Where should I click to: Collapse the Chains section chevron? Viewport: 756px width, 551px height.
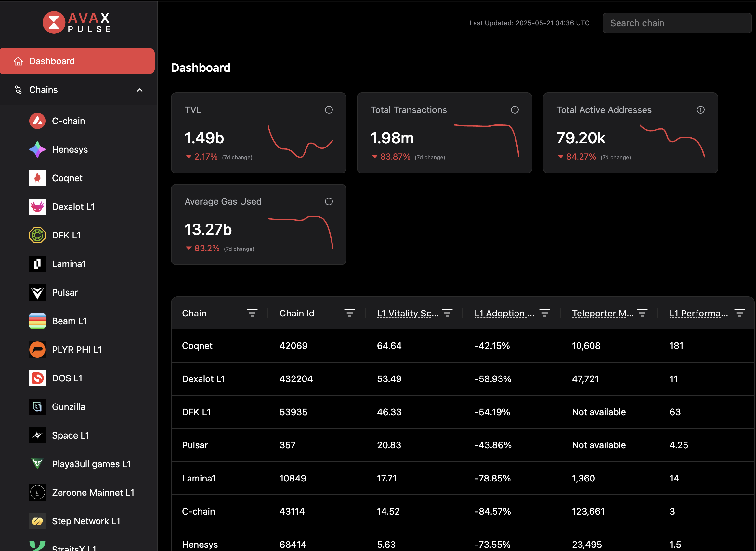tap(140, 90)
